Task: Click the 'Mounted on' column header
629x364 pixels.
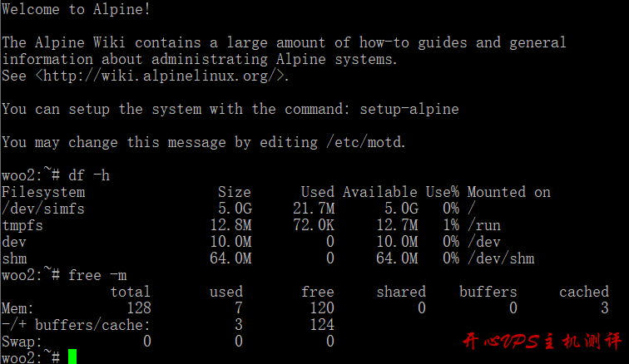Action: tap(508, 193)
